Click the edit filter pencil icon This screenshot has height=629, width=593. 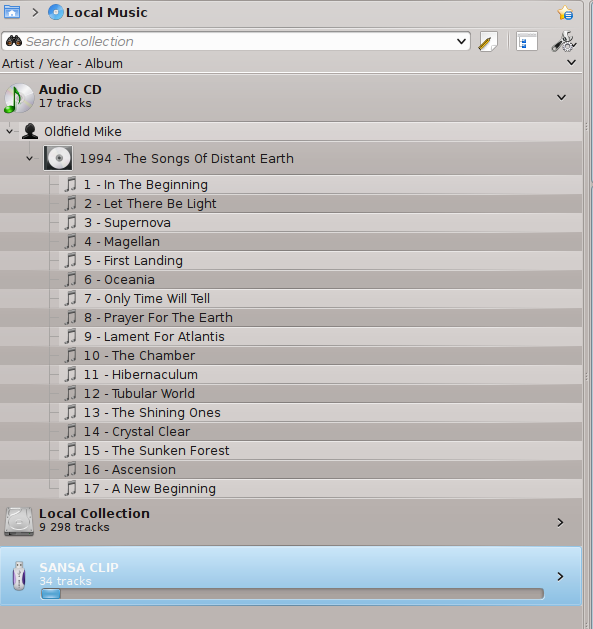pos(488,42)
